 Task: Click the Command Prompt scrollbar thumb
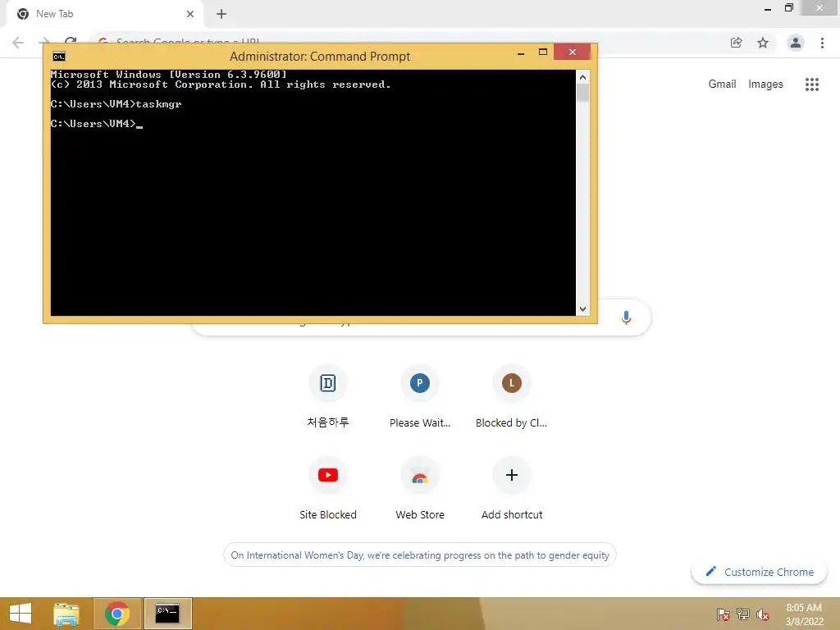(x=583, y=94)
